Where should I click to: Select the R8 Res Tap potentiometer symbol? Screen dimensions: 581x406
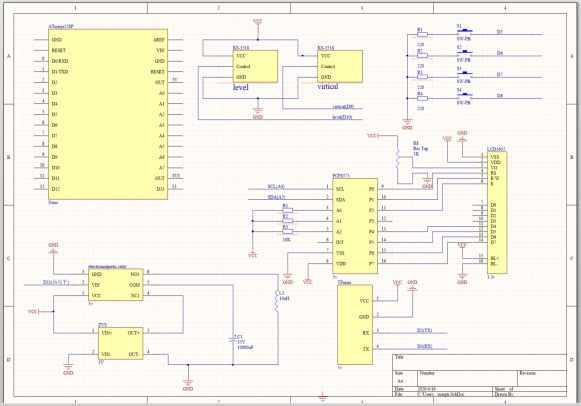[x=398, y=159]
